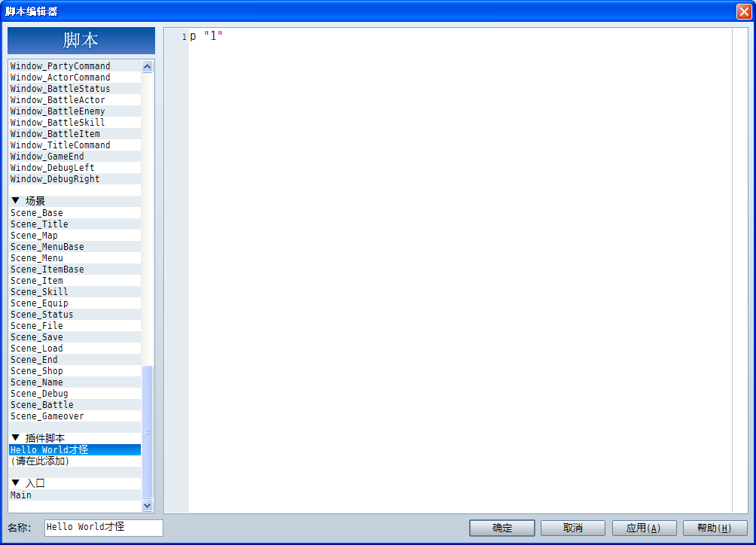Select the (请在此添加) entry

[75, 461]
